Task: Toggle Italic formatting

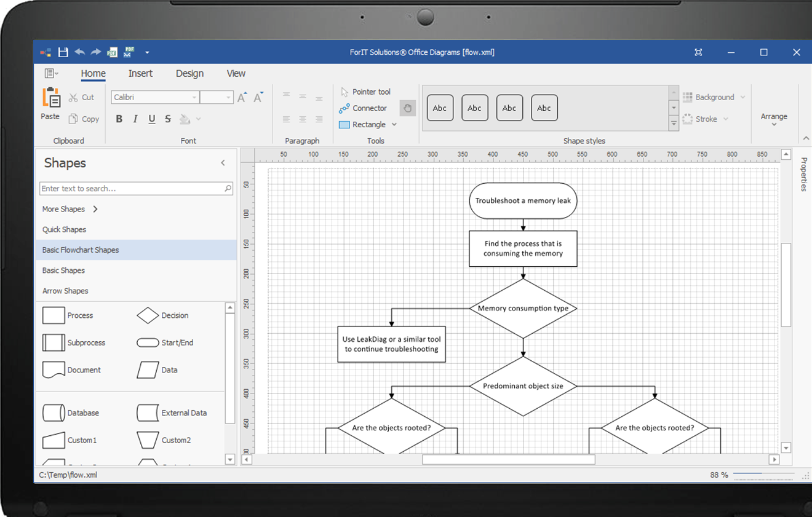Action: [135, 119]
